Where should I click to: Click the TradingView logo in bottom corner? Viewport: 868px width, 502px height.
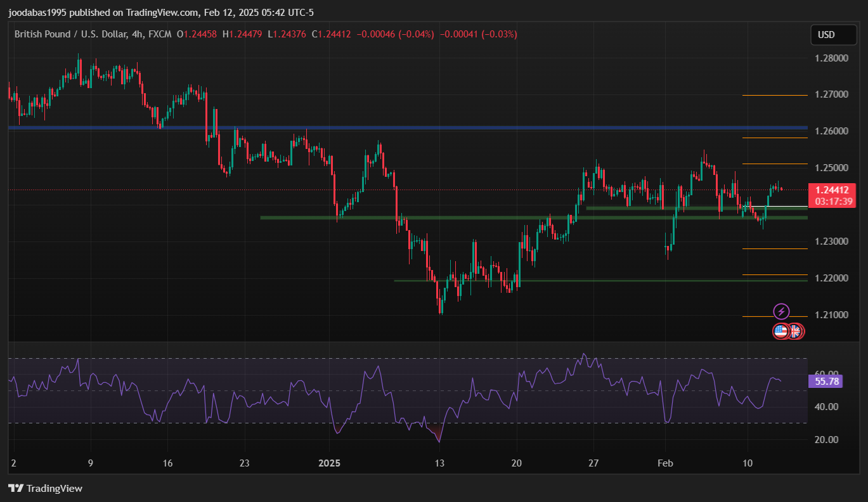[x=45, y=488]
